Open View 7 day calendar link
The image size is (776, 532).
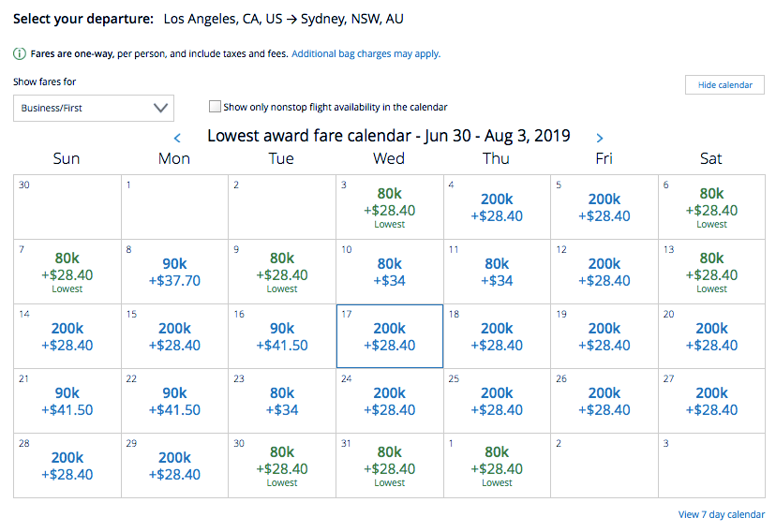(x=721, y=514)
